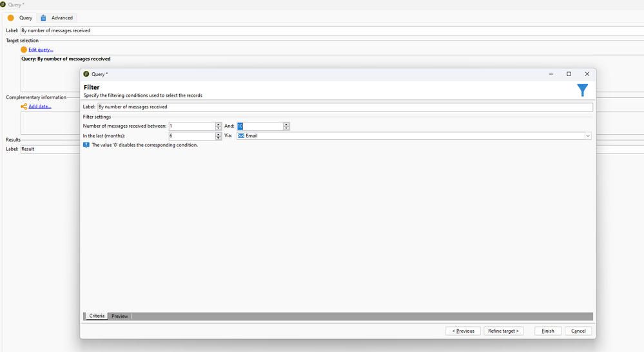
Task: Decrease the 'And' maximum messages value
Action: pos(286,128)
